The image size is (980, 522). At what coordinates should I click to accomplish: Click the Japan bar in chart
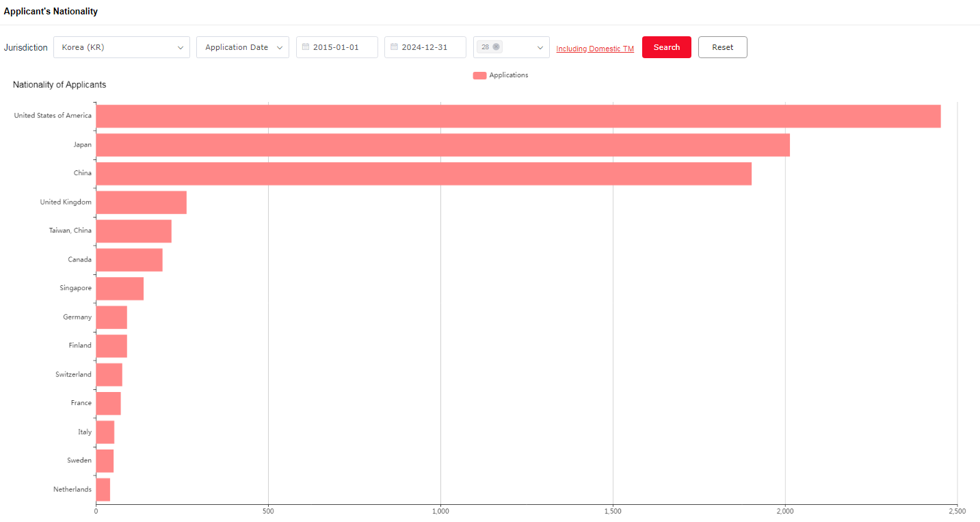click(442, 145)
